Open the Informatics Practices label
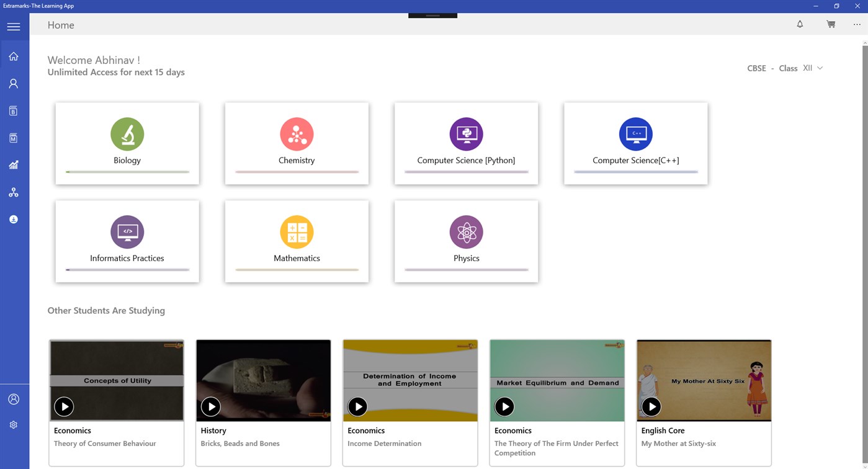 [x=127, y=258]
